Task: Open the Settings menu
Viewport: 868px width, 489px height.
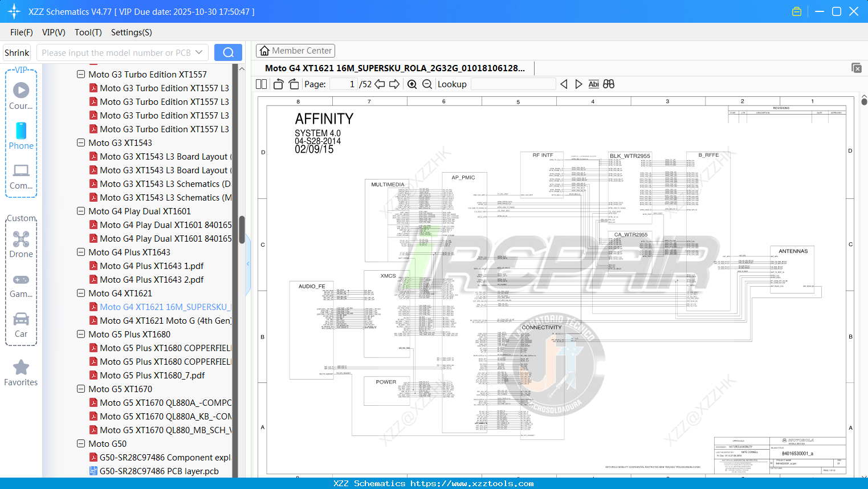Action: click(x=131, y=32)
